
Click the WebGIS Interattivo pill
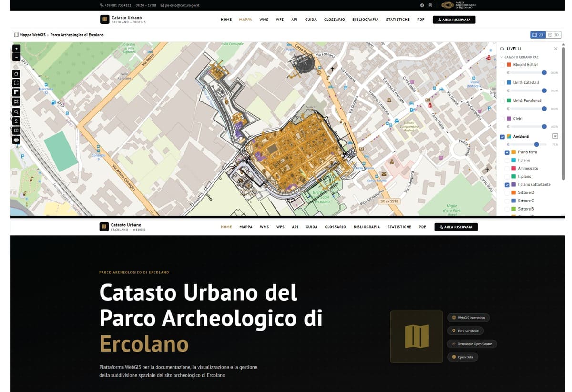tap(469, 318)
